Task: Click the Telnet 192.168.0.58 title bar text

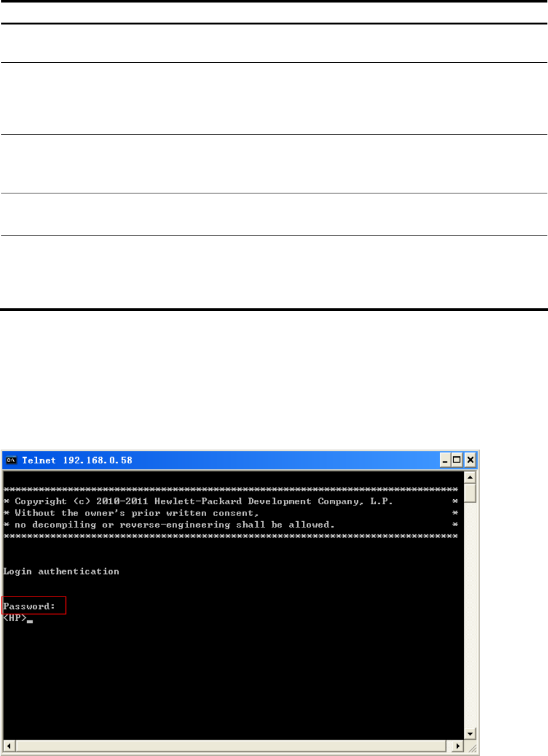Action: pyautogui.click(x=77, y=460)
